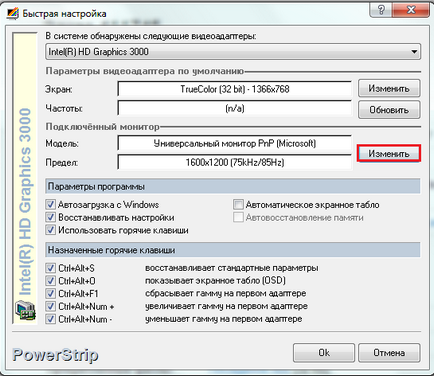Click Изменить button for connected monitor
This screenshot has width=434, height=376.
pos(389,153)
